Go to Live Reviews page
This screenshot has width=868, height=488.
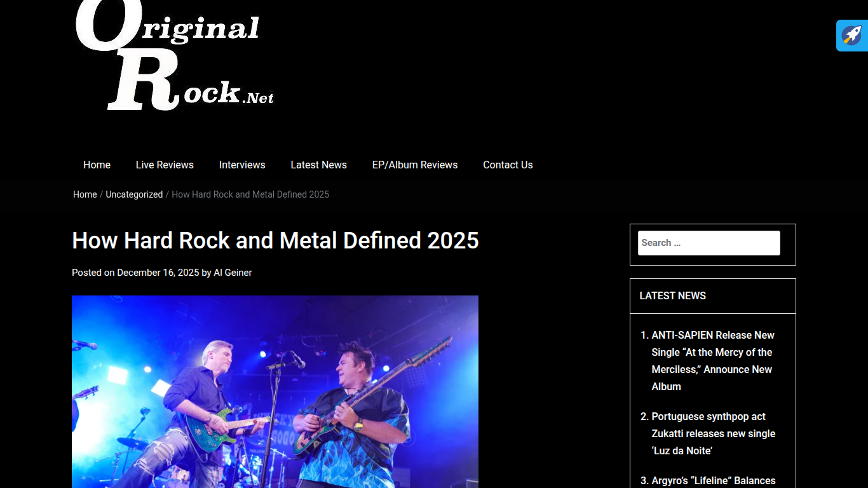click(165, 165)
